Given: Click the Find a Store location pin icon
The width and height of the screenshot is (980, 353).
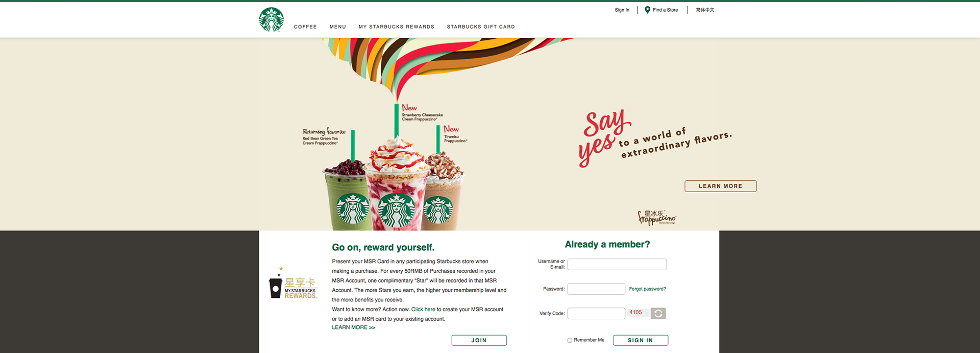Looking at the screenshot, I should [647, 10].
